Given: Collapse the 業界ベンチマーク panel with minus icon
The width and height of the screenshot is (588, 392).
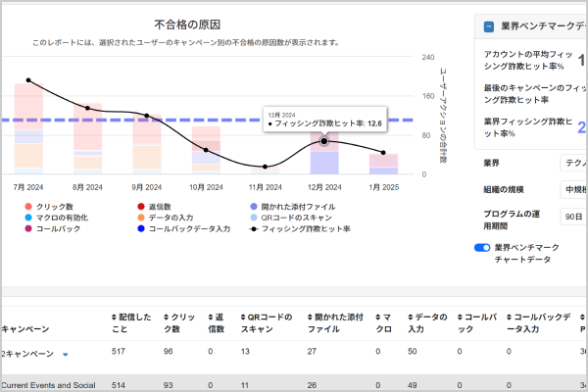Looking at the screenshot, I should 488,26.
